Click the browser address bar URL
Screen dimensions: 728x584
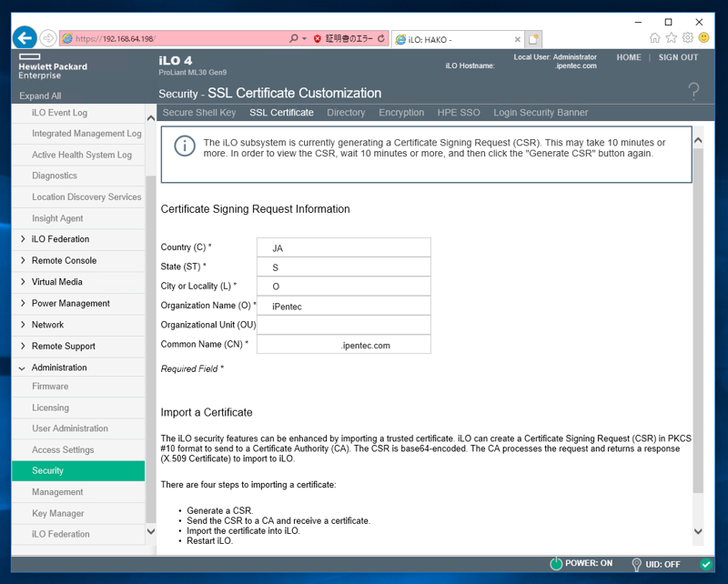pyautogui.click(x=116, y=38)
